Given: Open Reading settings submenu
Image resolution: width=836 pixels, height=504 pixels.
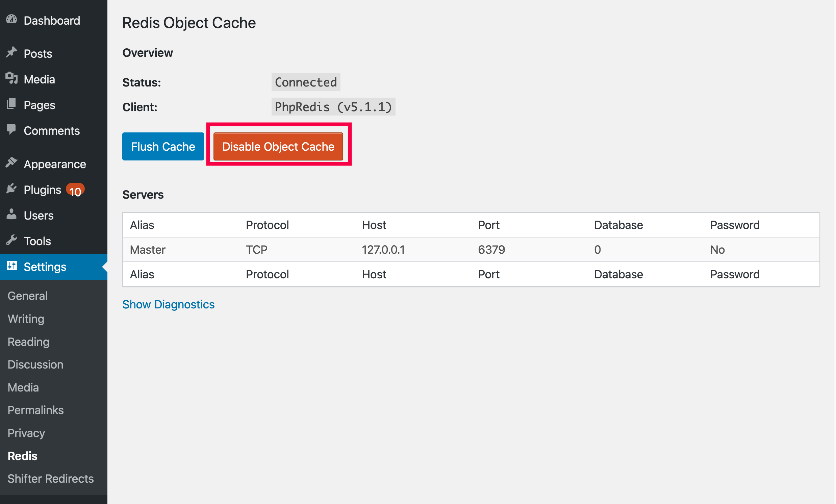Looking at the screenshot, I should click(28, 342).
